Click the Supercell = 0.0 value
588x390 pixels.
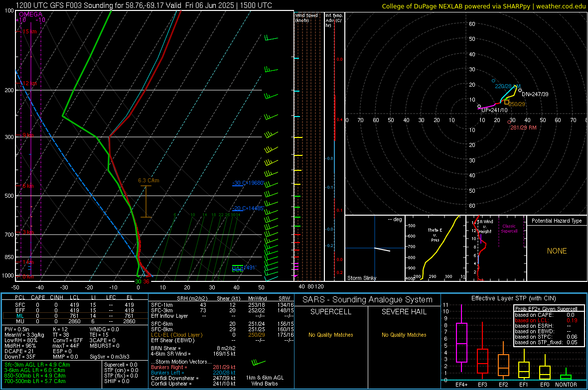[x=121, y=365]
